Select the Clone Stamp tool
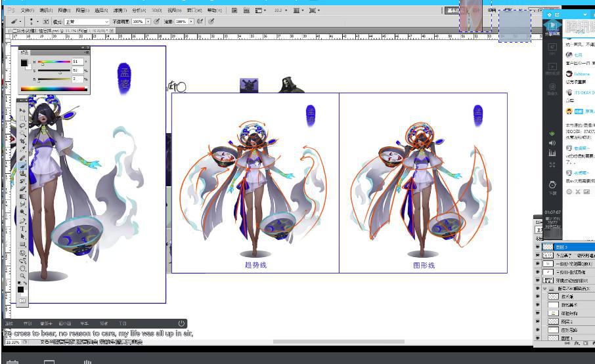The height and width of the screenshot is (364, 595). point(22,174)
